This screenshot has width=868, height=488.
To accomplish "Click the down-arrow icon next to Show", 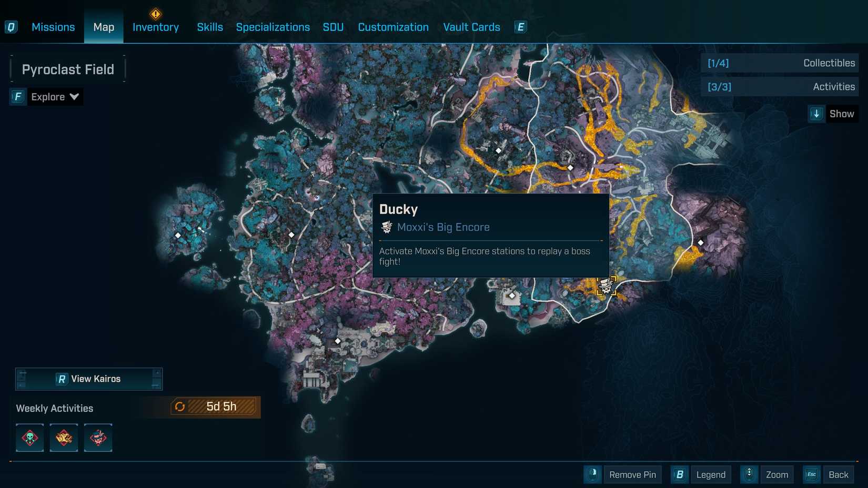I will [816, 114].
